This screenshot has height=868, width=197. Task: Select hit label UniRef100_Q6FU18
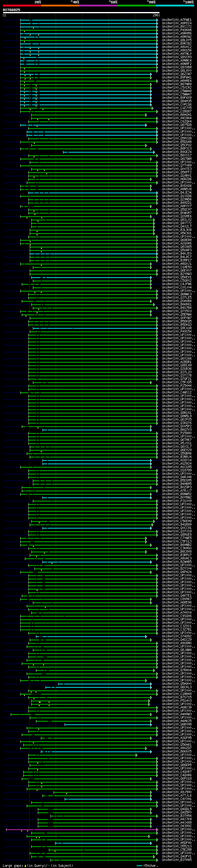176,778
